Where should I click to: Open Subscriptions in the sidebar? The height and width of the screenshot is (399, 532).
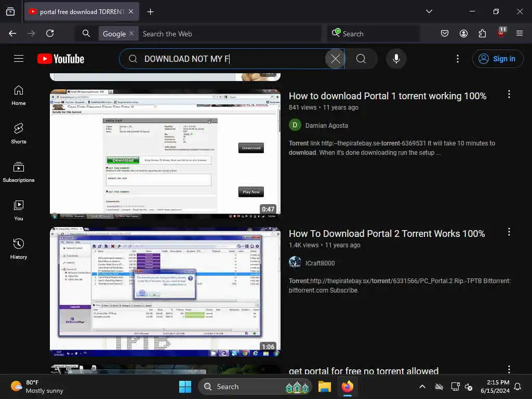pyautogui.click(x=19, y=172)
